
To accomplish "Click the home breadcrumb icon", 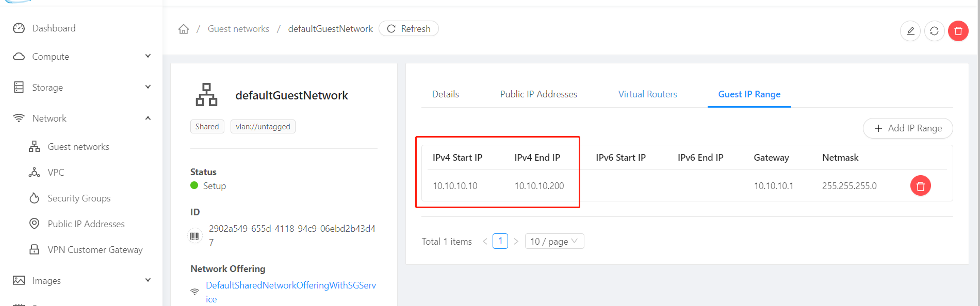I will tap(183, 28).
